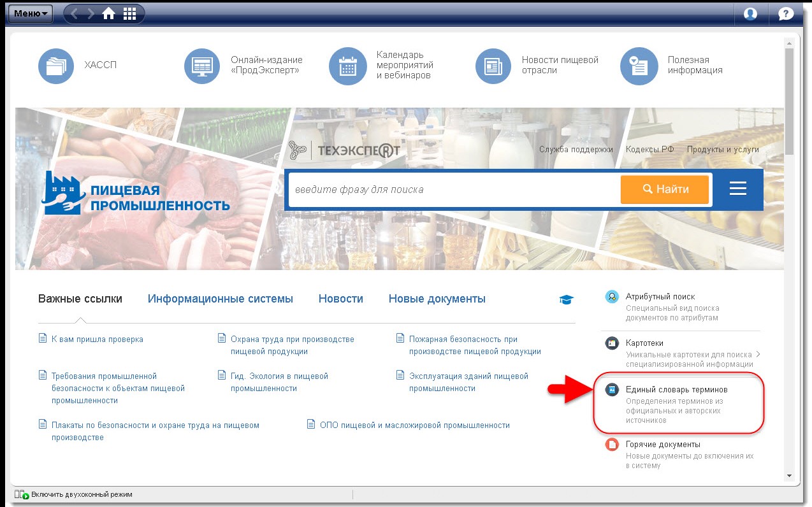Click the Найти search button
This screenshot has width=812, height=507.
(665, 189)
